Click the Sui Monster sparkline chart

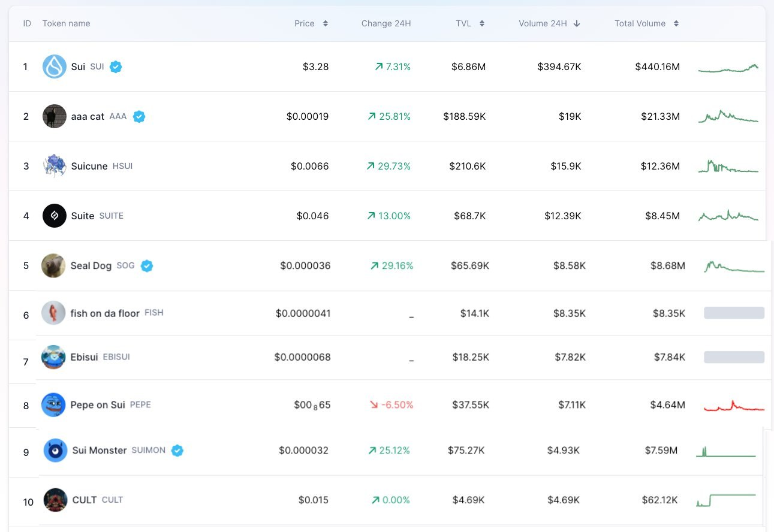(726, 451)
